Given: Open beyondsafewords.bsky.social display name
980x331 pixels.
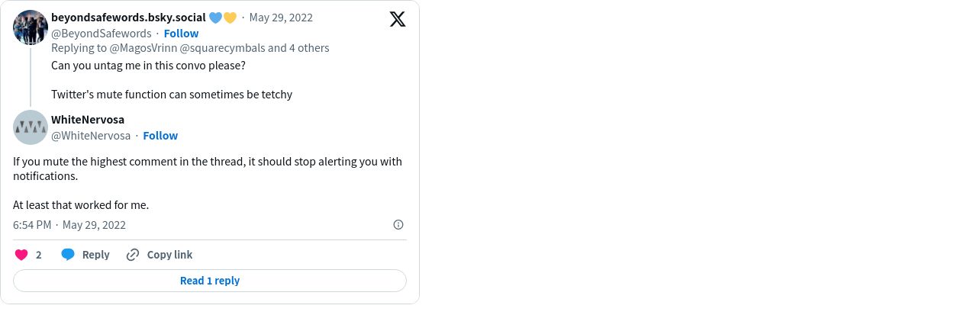Looking at the screenshot, I should (x=128, y=18).
